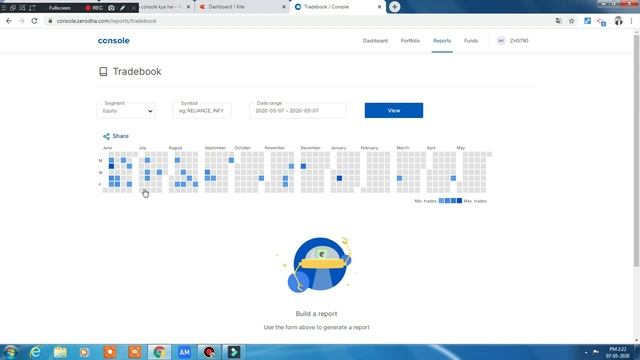Click the Symbol input field
This screenshot has width=640, height=360.
[x=202, y=111]
